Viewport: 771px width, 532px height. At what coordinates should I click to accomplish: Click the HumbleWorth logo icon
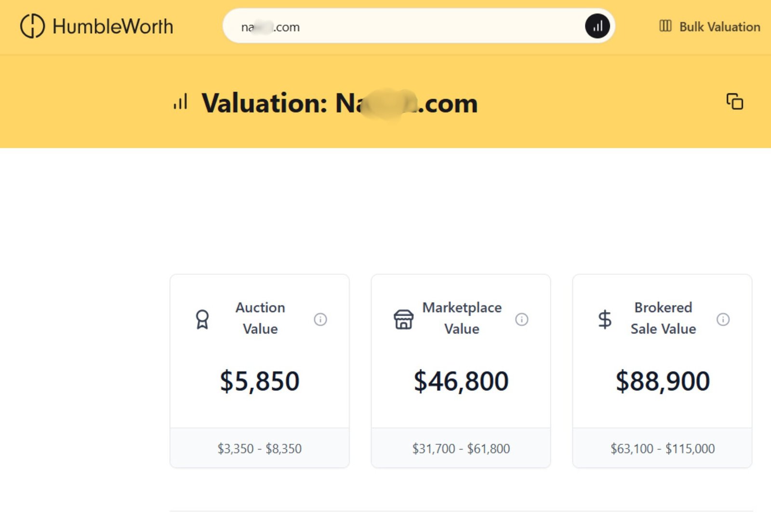[x=32, y=26]
